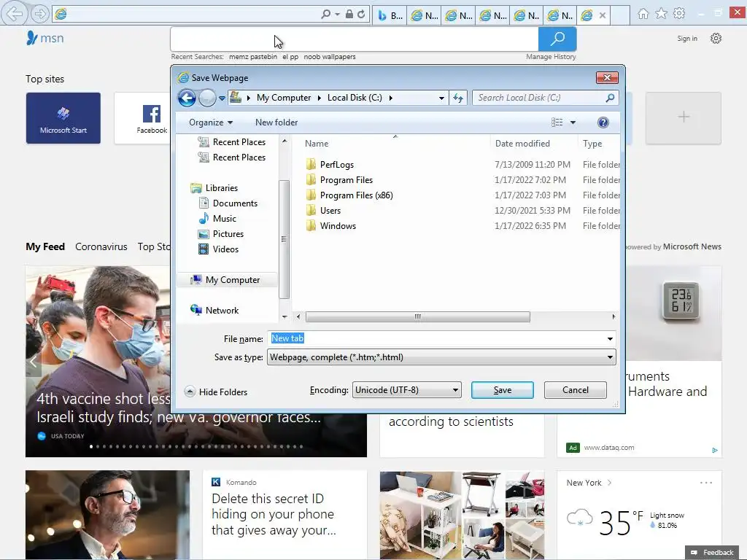Select the Windows folder

click(338, 226)
